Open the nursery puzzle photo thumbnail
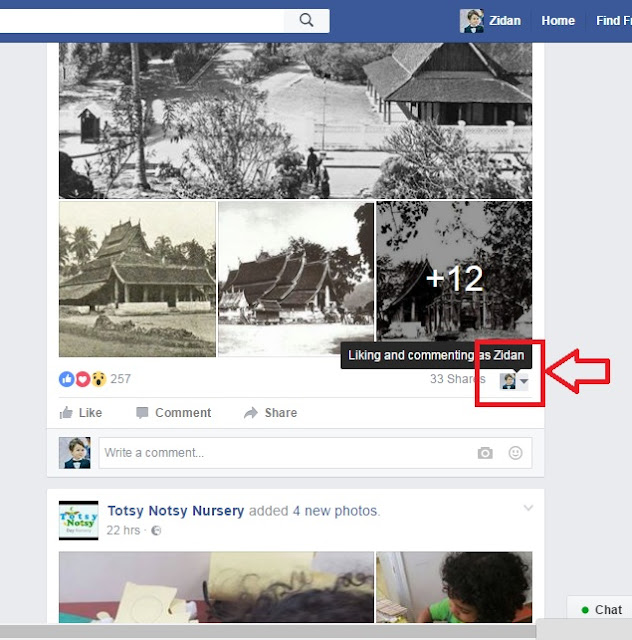This screenshot has width=632, height=640. pos(216,587)
